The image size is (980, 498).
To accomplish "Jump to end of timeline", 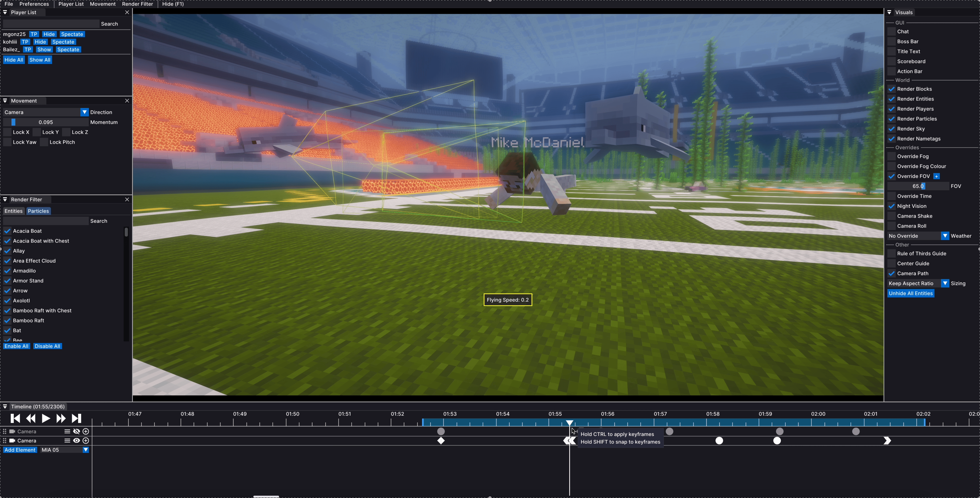I will click(77, 419).
